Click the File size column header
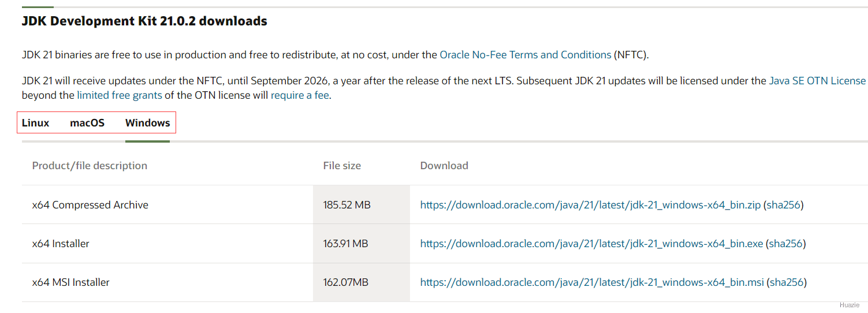 [x=342, y=166]
